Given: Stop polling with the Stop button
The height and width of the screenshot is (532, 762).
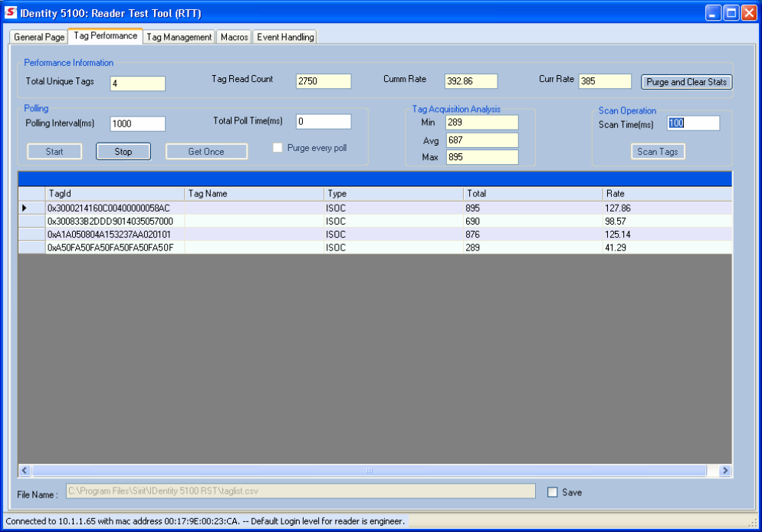Looking at the screenshot, I should pyautogui.click(x=123, y=152).
